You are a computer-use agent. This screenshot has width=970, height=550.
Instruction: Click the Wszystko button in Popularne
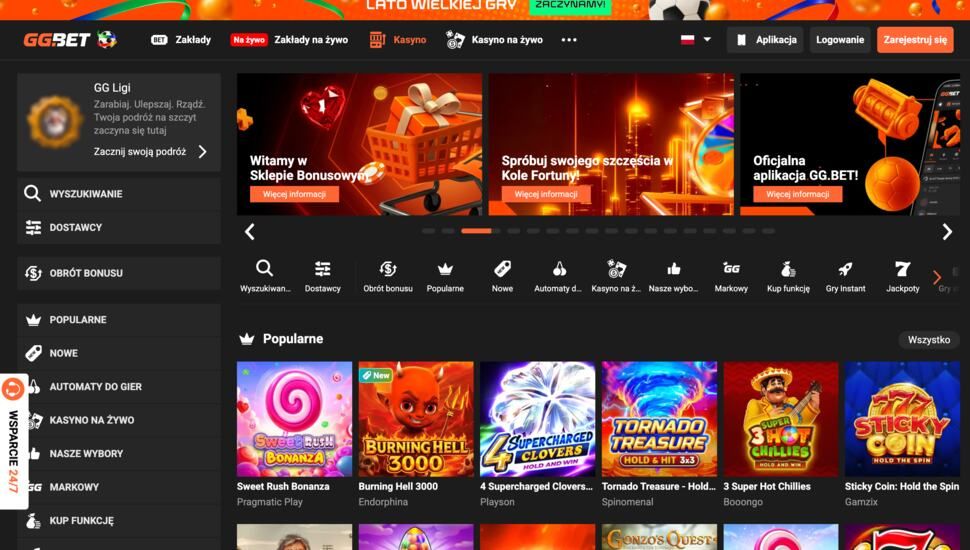929,340
